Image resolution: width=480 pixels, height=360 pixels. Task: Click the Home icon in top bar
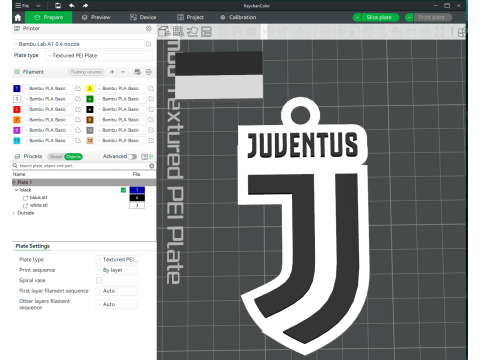pos(18,17)
